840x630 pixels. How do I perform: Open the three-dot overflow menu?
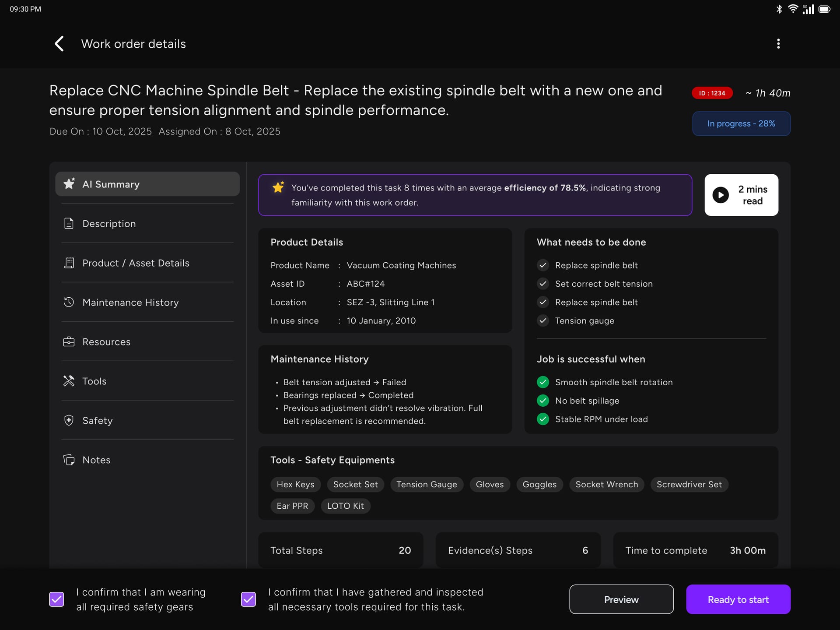tap(778, 44)
